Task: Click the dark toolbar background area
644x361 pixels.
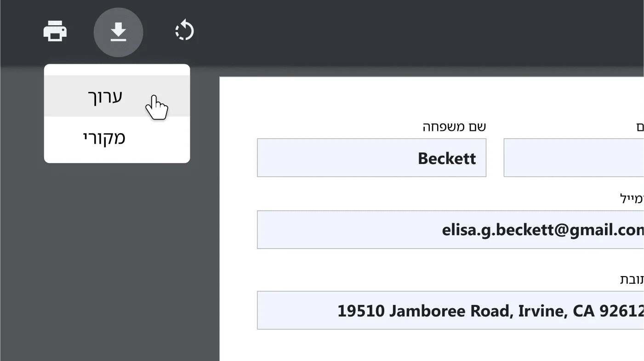Action: 368,32
